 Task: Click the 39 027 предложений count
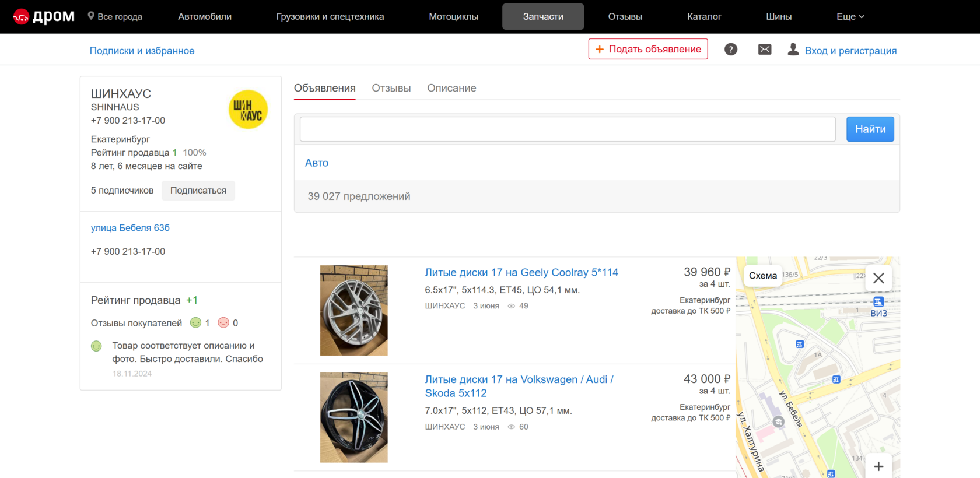tap(359, 196)
